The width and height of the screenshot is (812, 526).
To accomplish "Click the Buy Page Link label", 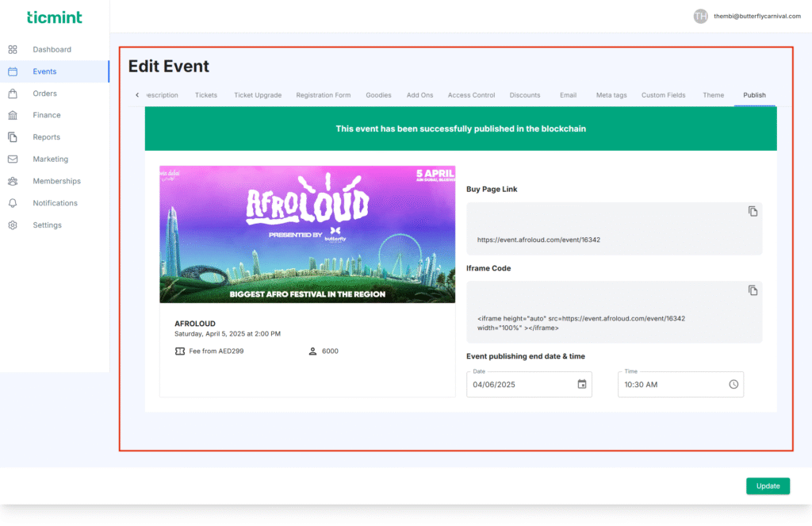I will coord(492,189).
